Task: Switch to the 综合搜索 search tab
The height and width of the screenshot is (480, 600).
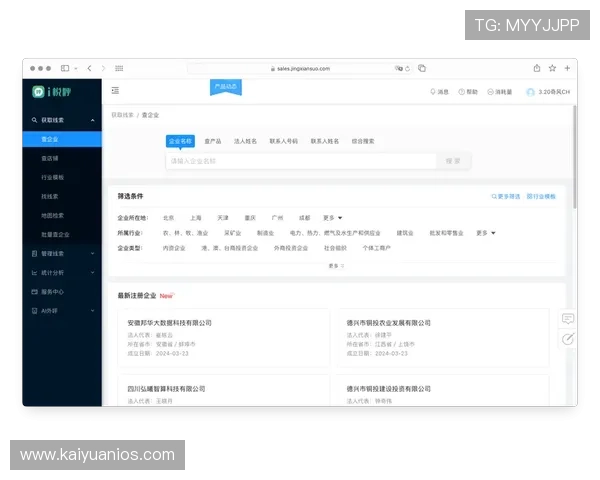Action: click(363, 141)
